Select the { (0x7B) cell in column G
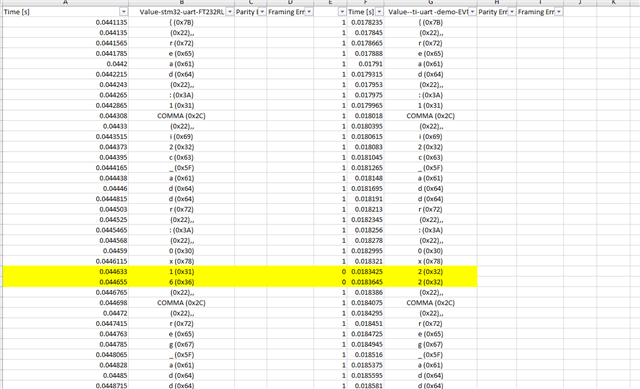640x389 pixels. click(x=431, y=22)
